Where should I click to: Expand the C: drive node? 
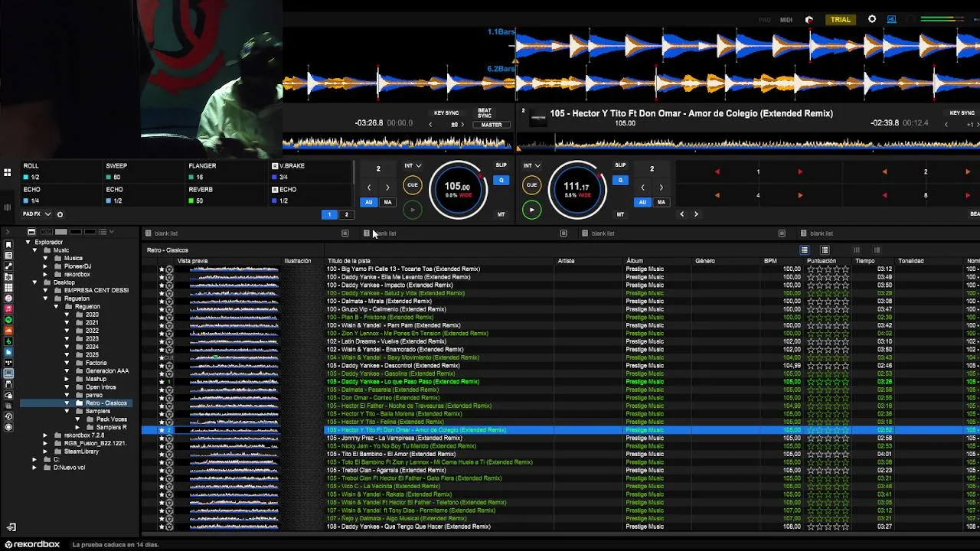(x=34, y=459)
